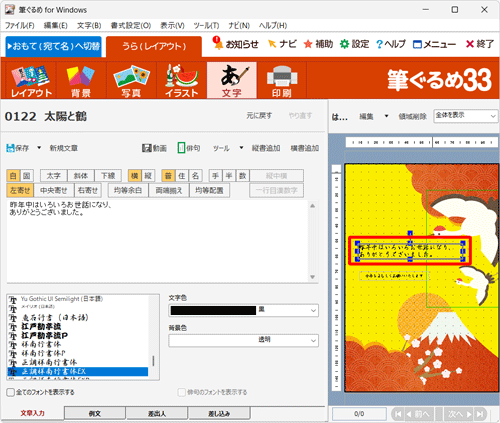
Task: Switch to the 例文 tab
Action: pyautogui.click(x=95, y=413)
